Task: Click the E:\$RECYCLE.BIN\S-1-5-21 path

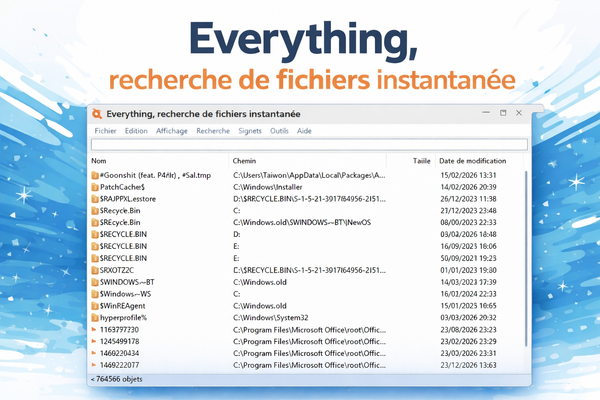Action: (309, 270)
